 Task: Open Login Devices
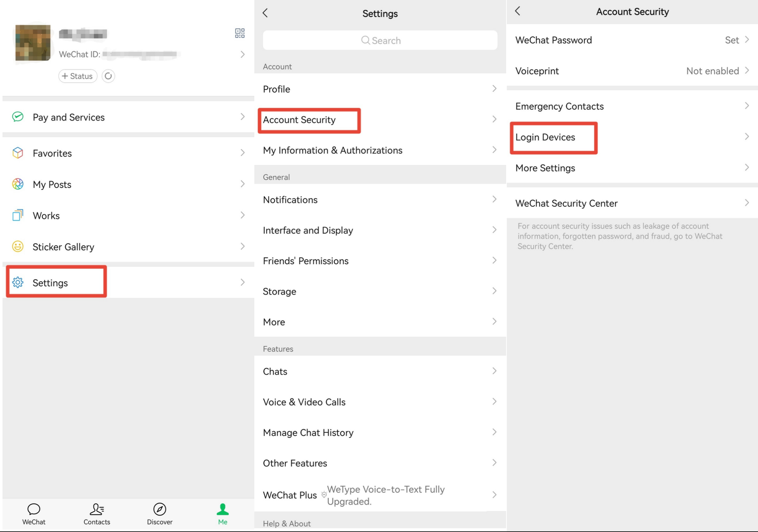[x=632, y=137]
